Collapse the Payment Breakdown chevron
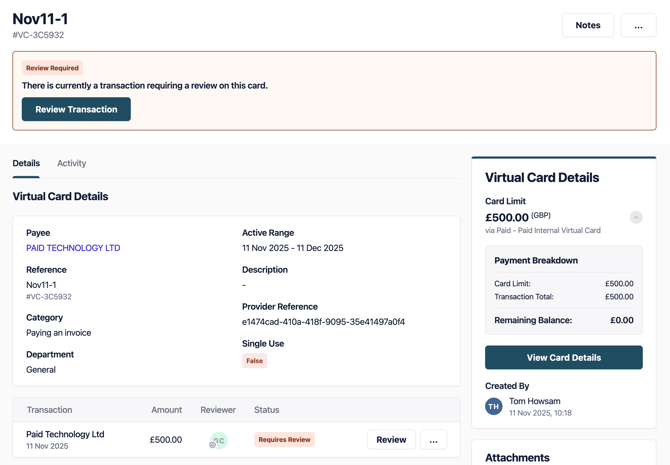The width and height of the screenshot is (670, 465). pyautogui.click(x=636, y=217)
